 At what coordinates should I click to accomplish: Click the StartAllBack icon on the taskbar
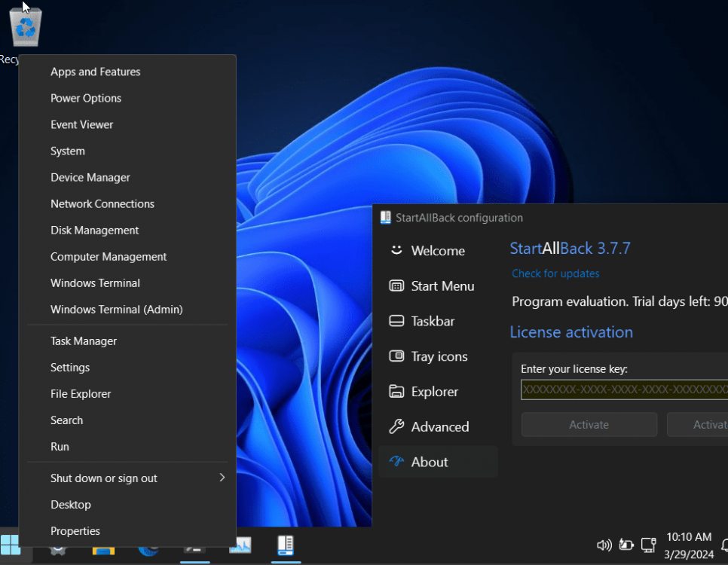tap(284, 545)
